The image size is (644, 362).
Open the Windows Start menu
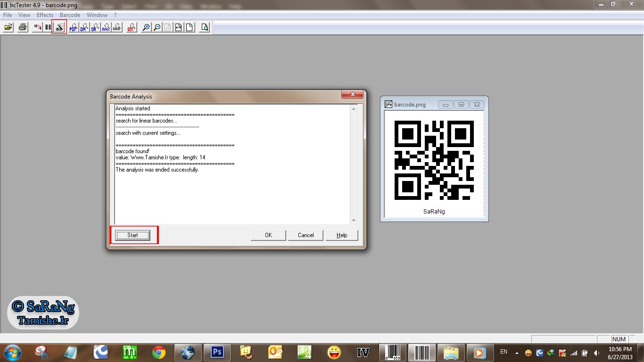[x=12, y=353]
